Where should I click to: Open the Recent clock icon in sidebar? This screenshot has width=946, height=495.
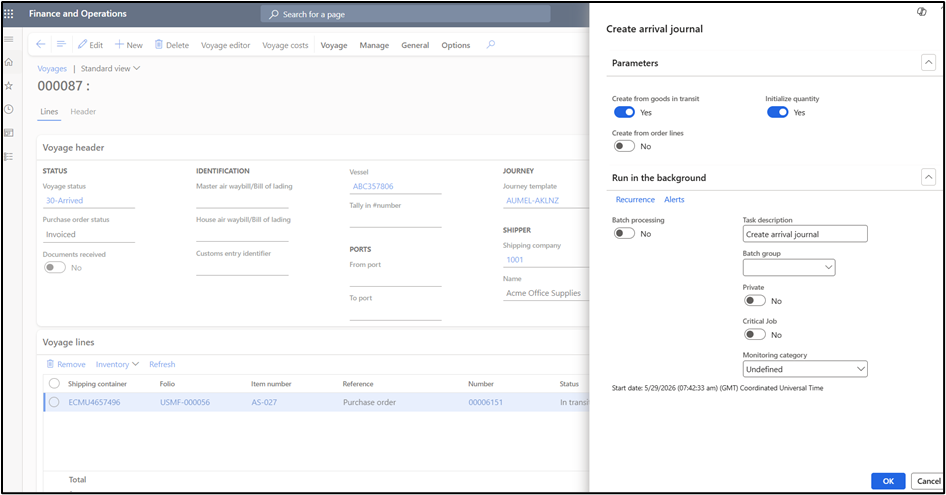coord(9,109)
